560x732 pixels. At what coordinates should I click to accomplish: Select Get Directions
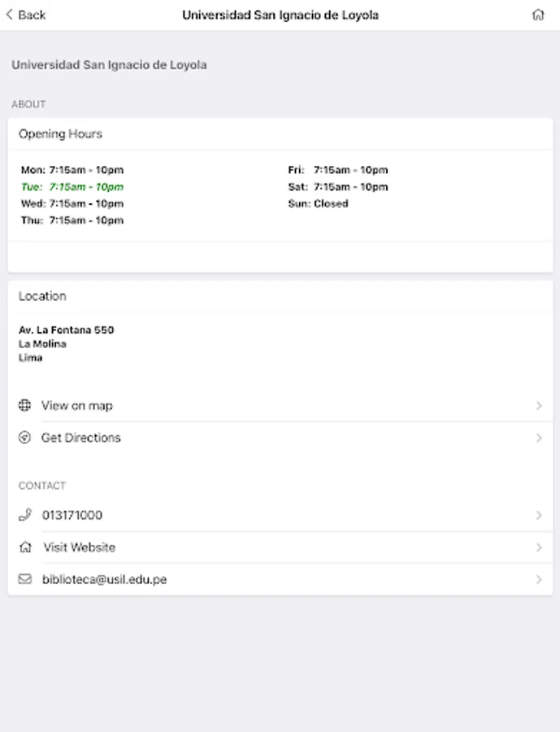point(81,438)
